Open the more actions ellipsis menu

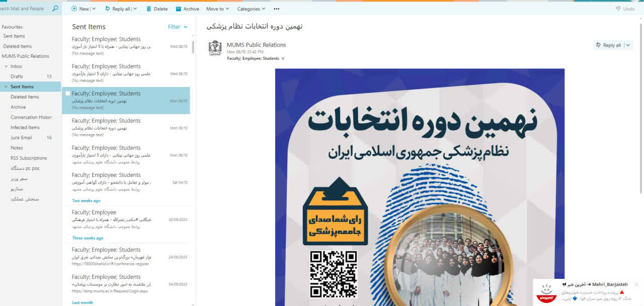coord(276,9)
